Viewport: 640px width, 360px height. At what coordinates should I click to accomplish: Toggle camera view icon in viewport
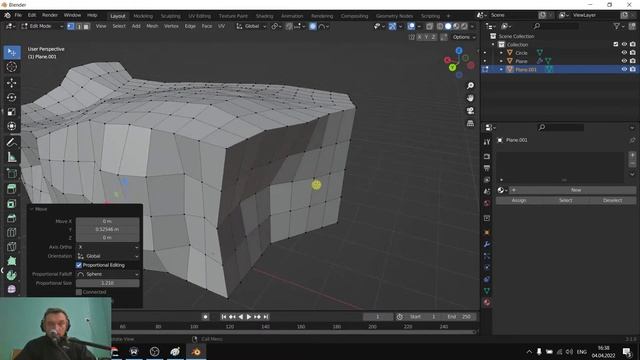click(x=470, y=111)
